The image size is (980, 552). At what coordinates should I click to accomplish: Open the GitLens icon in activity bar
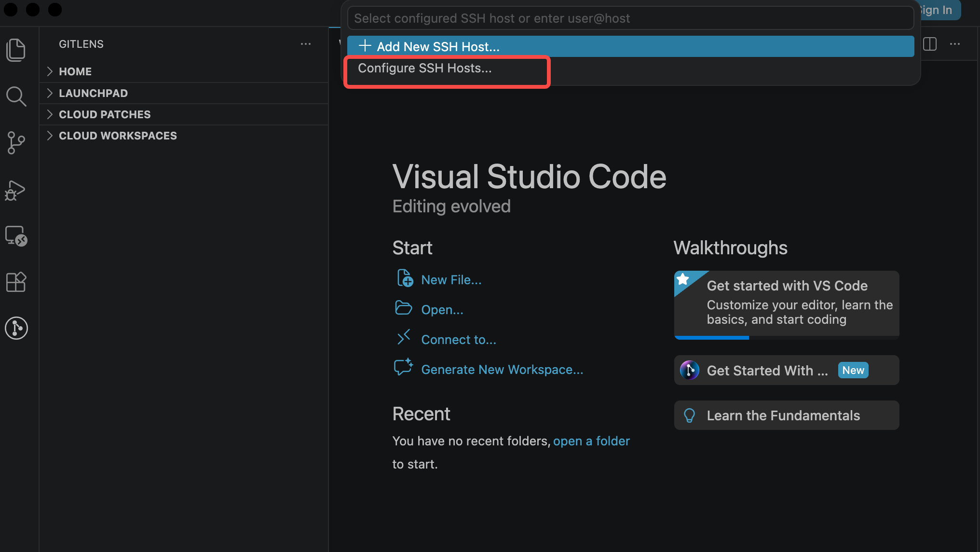(x=16, y=328)
